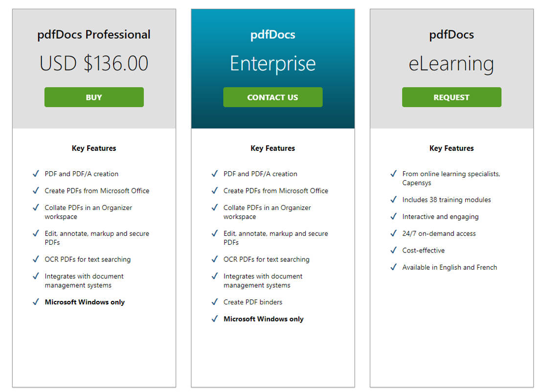542x392 pixels.
Task: Click the checkmark near Microsoft Windows only
Action: click(x=36, y=302)
